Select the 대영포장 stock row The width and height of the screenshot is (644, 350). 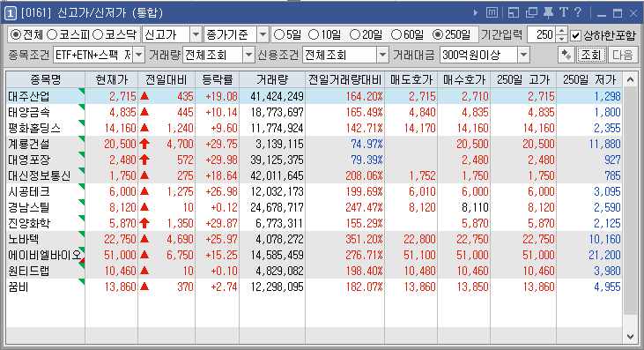314,160
